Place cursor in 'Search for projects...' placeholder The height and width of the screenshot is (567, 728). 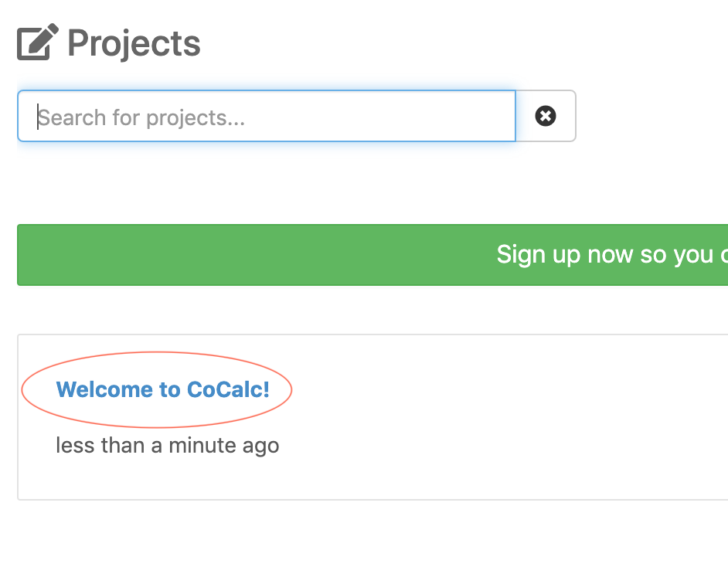(x=142, y=117)
